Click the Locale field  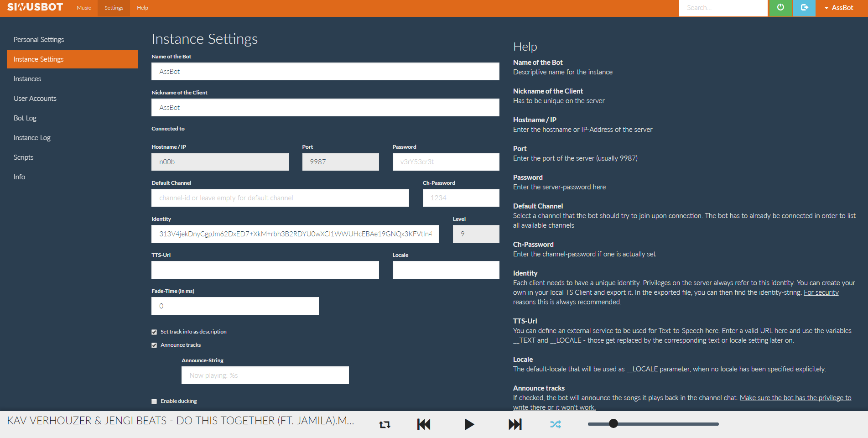click(x=446, y=270)
